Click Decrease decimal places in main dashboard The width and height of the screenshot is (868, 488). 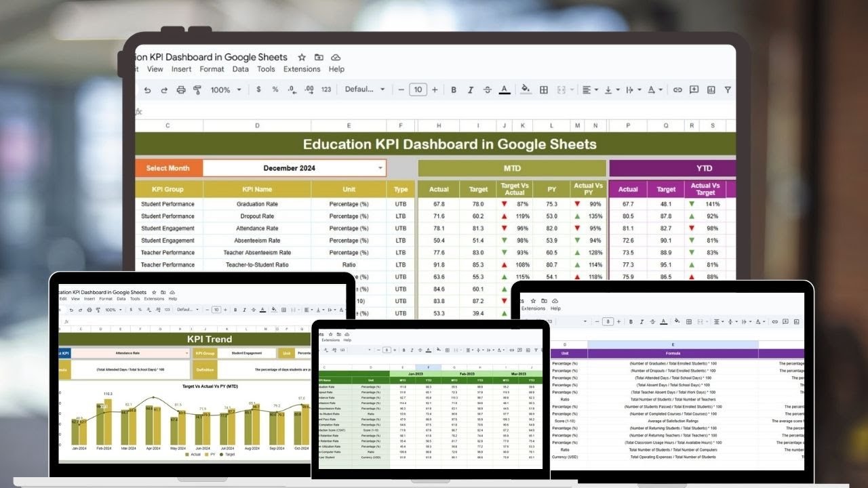tap(292, 89)
